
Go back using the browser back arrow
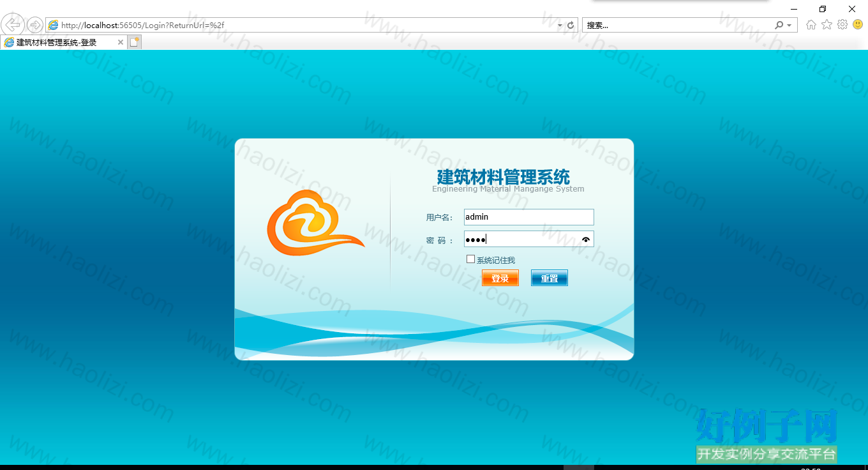pos(13,25)
